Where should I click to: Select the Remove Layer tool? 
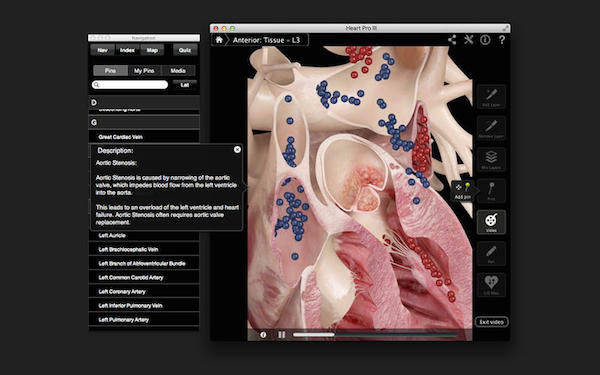[491, 128]
